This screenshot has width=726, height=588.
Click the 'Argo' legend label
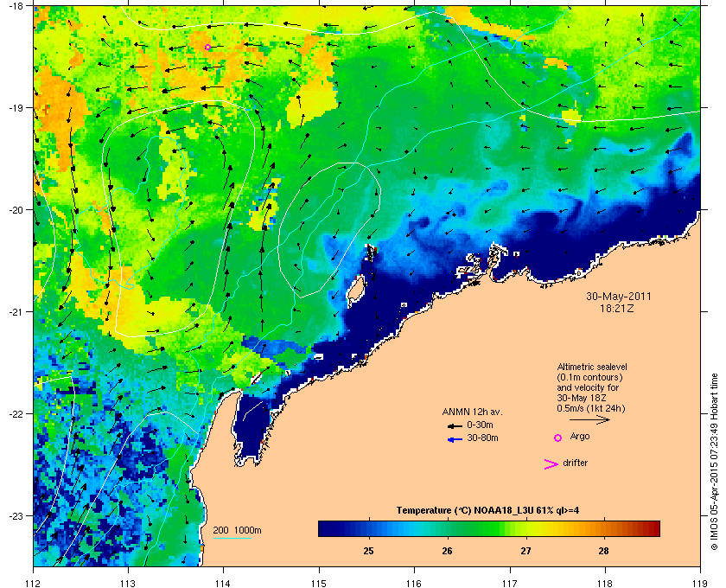click(x=580, y=437)
